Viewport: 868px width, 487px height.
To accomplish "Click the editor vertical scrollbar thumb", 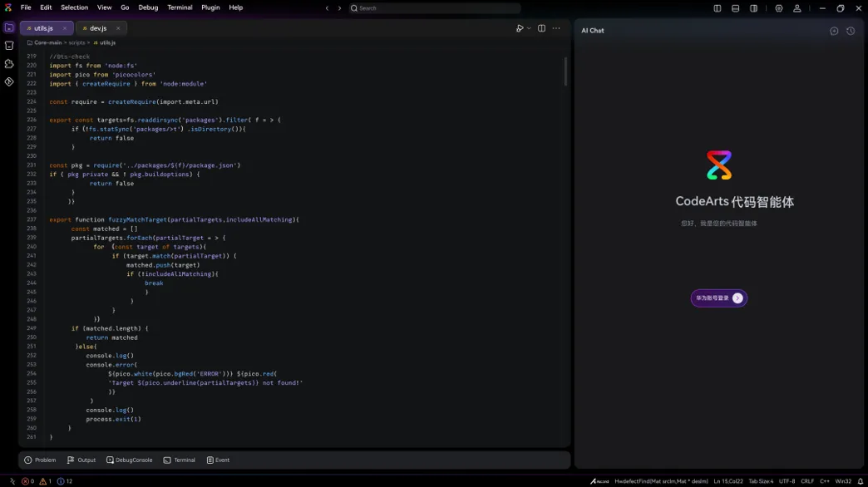I will pyautogui.click(x=565, y=71).
